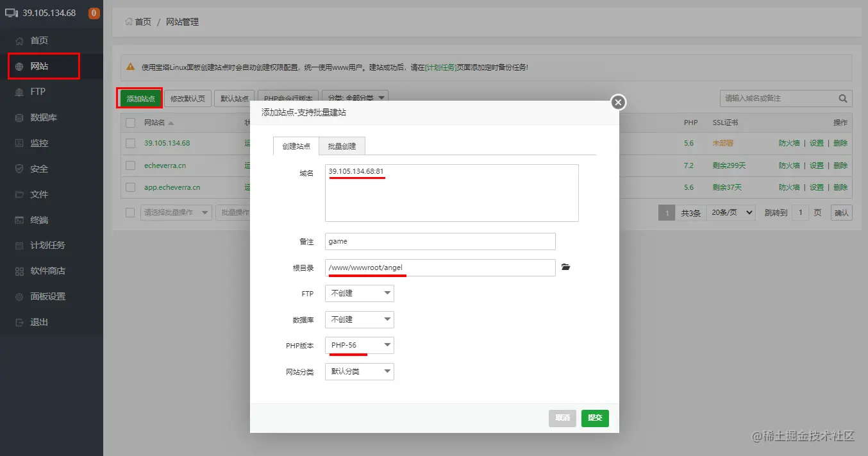Click the home icon beside 首页 sidebar

click(19, 40)
